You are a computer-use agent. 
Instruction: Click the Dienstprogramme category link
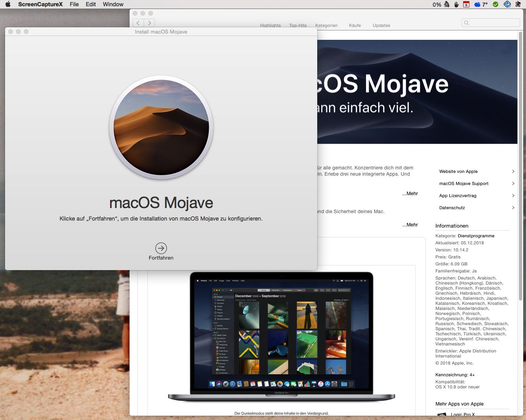[x=476, y=236]
